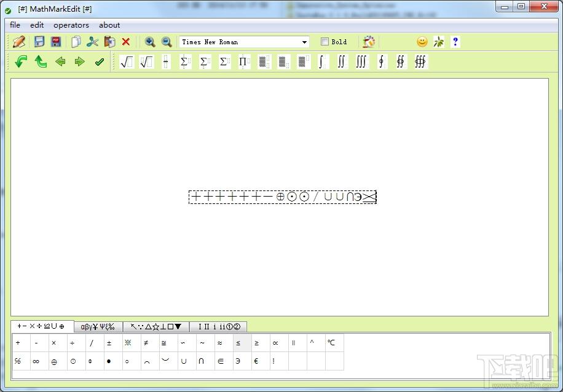Insert the multiplication × symbol
The height and width of the screenshot is (392, 563).
pos(58,343)
